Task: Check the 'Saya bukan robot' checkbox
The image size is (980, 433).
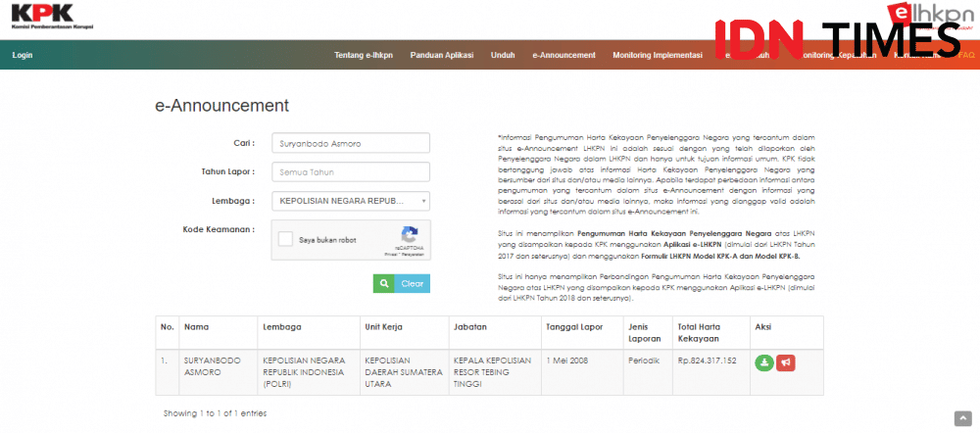Action: 285,239
